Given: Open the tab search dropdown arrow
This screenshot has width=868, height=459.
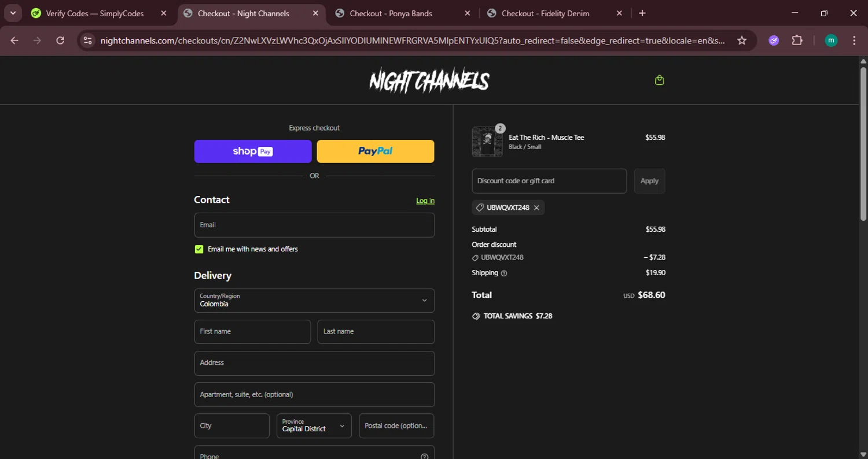Looking at the screenshot, I should tap(13, 13).
